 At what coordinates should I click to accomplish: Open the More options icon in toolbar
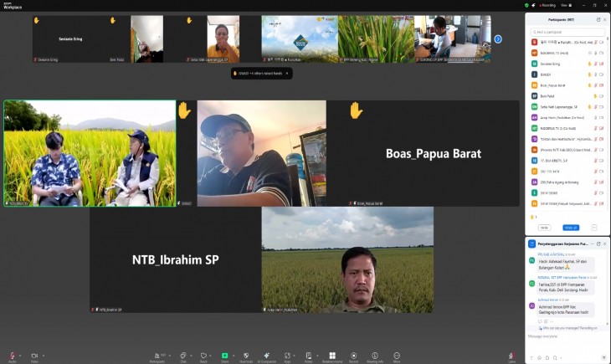pos(397,356)
